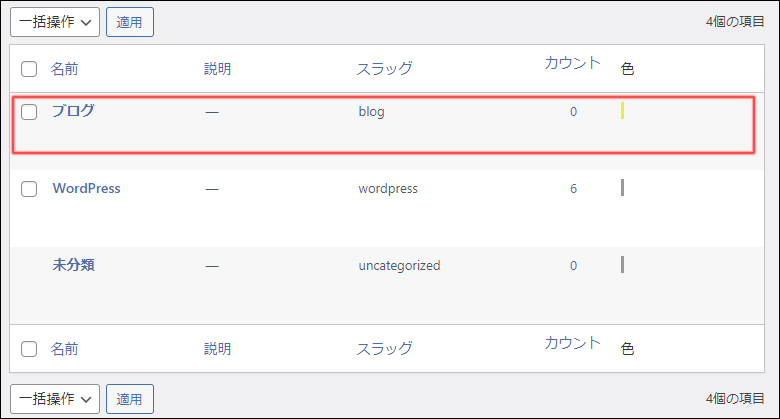This screenshot has height=419, width=780.
Task: Open the bottom 一括操作 bulk actions dropdown
Action: point(55,398)
